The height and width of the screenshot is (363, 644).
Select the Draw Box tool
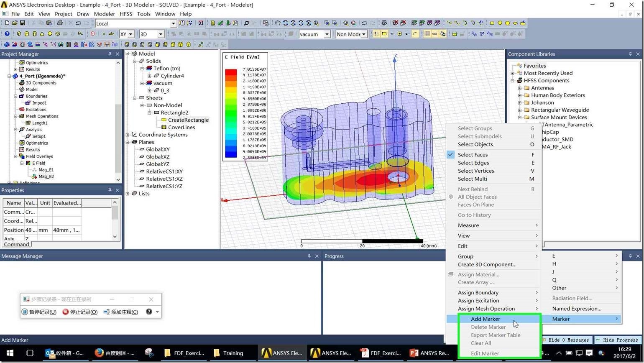pos(19,34)
